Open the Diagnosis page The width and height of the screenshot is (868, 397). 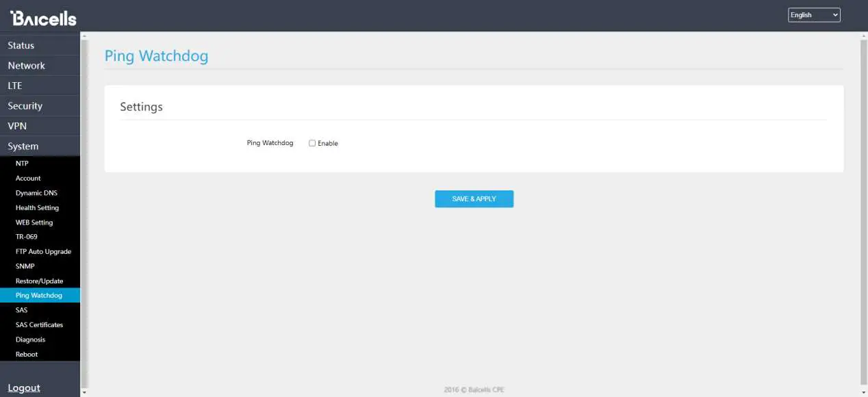[x=40, y=340]
